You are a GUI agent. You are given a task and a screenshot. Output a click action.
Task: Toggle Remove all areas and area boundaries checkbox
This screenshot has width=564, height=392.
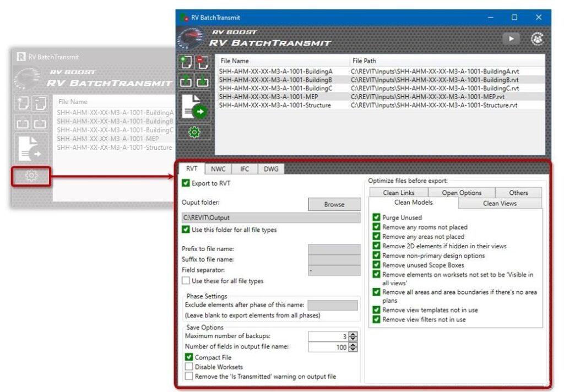point(376,292)
